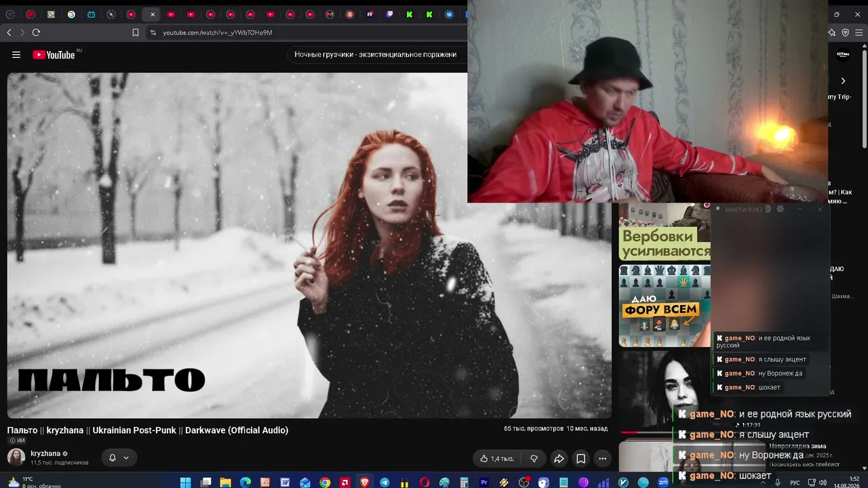
Task: Open the weather widget showing 11°C
Action: [x=33, y=482]
